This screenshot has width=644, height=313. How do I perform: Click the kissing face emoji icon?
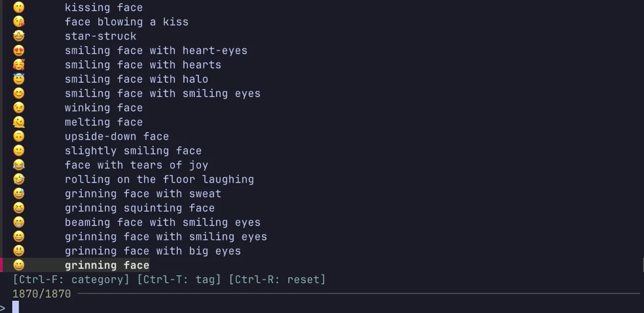tap(19, 7)
